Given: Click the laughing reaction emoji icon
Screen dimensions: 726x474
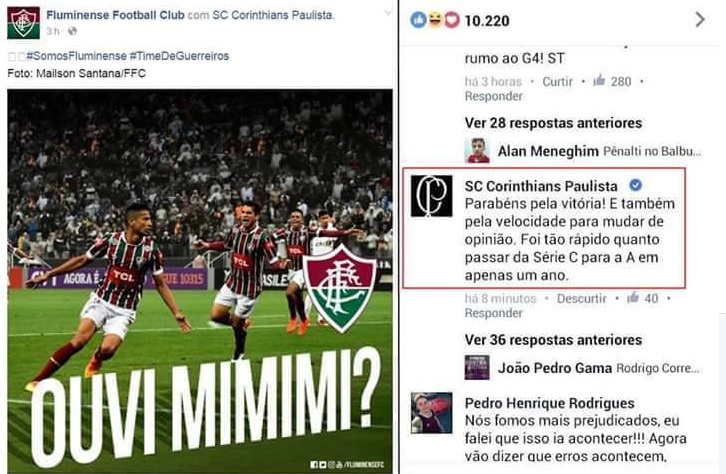Looking at the screenshot, I should [435, 20].
